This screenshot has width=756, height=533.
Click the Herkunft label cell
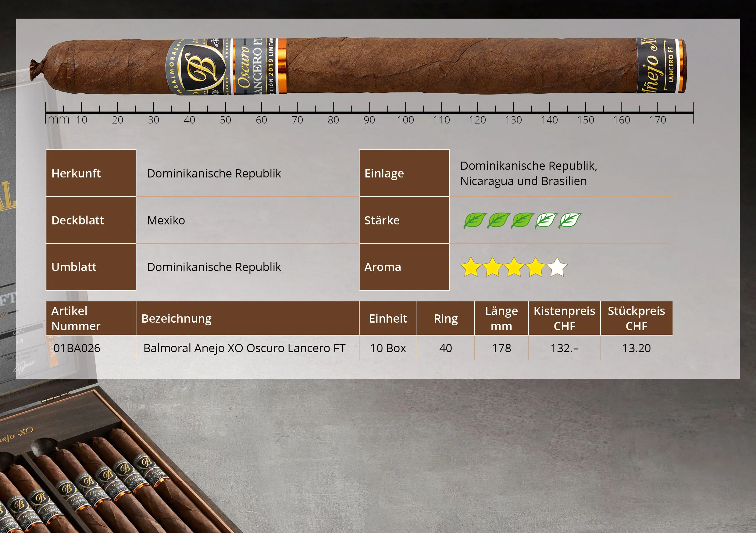91,173
